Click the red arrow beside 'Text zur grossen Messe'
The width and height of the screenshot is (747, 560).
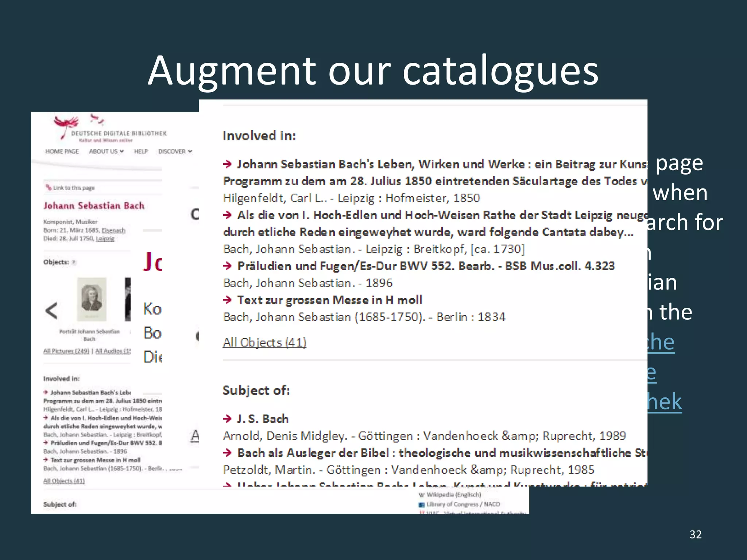coord(228,300)
